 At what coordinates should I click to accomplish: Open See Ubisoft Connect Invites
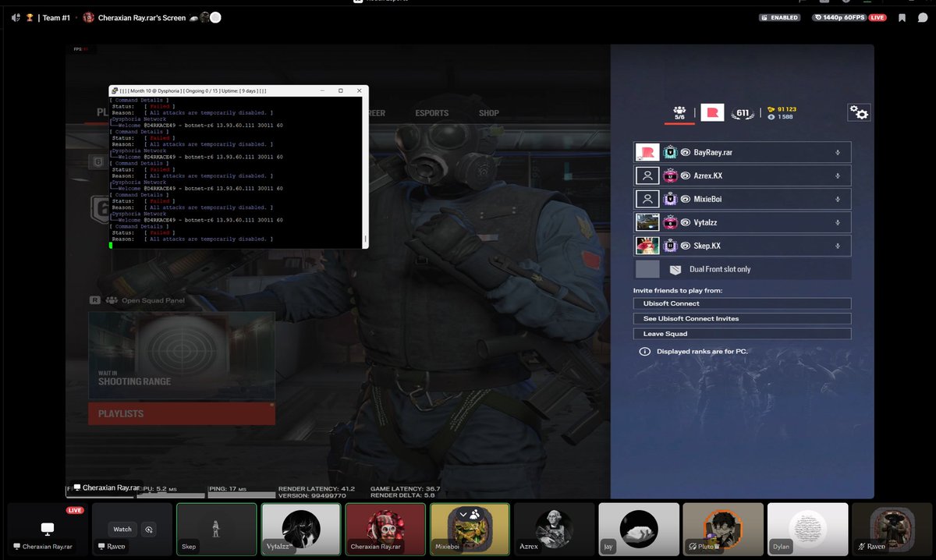coord(742,318)
